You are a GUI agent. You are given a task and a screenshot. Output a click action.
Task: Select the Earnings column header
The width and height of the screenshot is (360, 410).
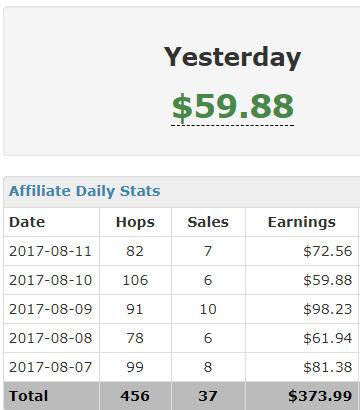(x=302, y=222)
